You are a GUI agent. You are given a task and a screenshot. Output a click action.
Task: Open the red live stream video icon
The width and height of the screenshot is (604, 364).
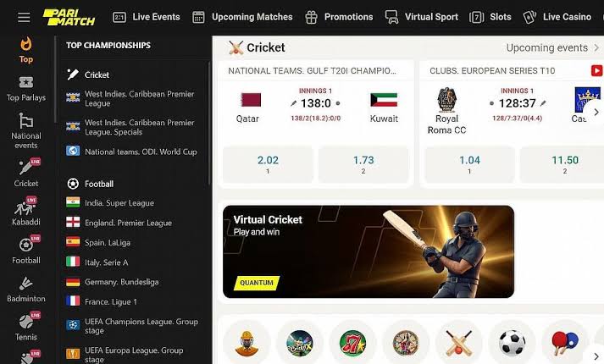596,70
